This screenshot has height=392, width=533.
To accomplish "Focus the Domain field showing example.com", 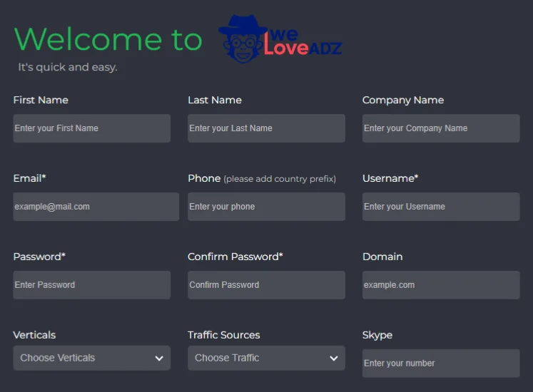I will pyautogui.click(x=441, y=285).
